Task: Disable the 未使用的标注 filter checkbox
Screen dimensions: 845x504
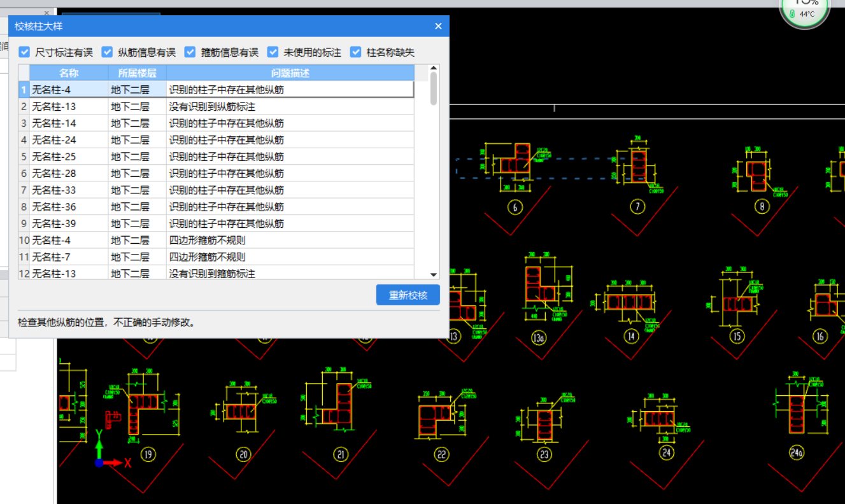Action: click(x=273, y=52)
